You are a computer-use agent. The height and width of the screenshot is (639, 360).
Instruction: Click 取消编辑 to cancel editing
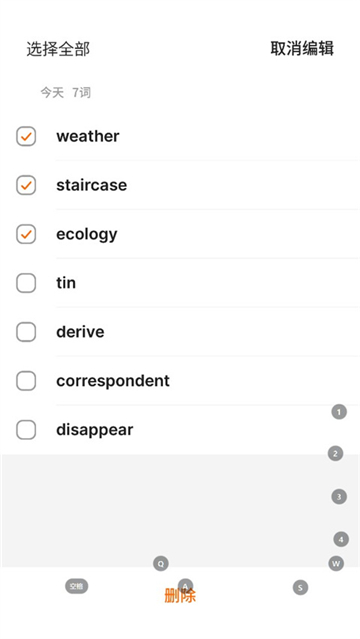point(302,48)
